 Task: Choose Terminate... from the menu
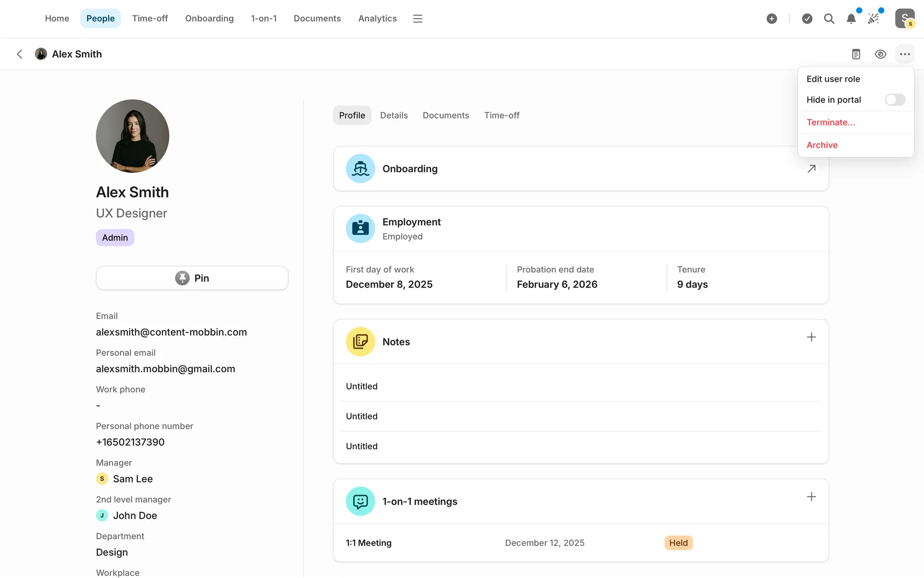(831, 122)
